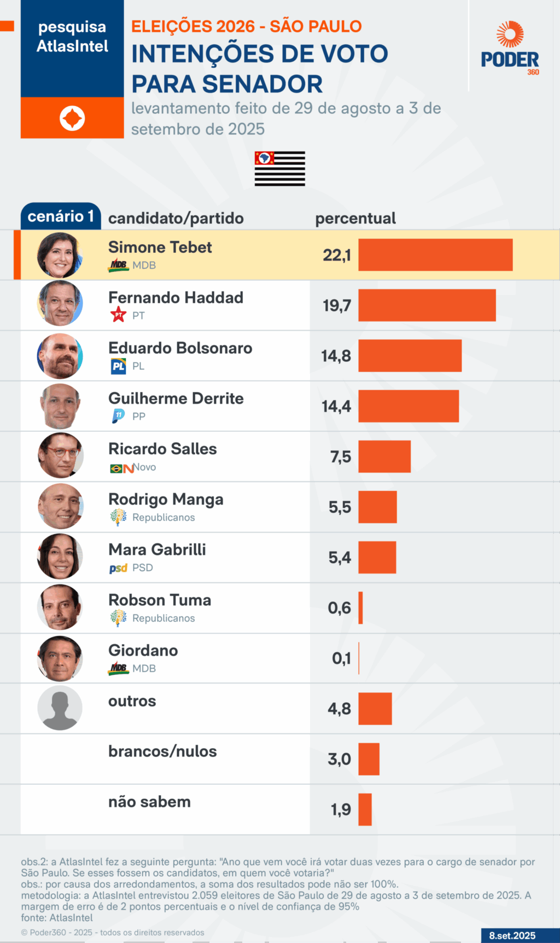Click the Simone Tebet candidate name

[160, 247]
